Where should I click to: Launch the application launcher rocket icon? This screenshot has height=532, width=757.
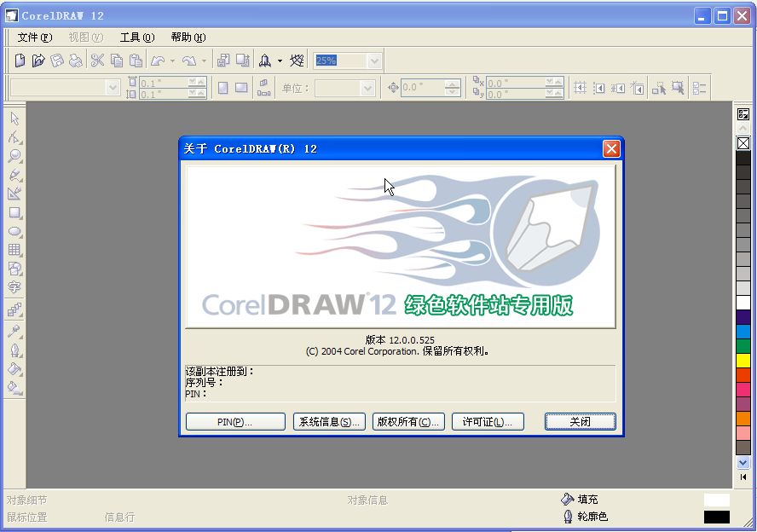tap(266, 60)
